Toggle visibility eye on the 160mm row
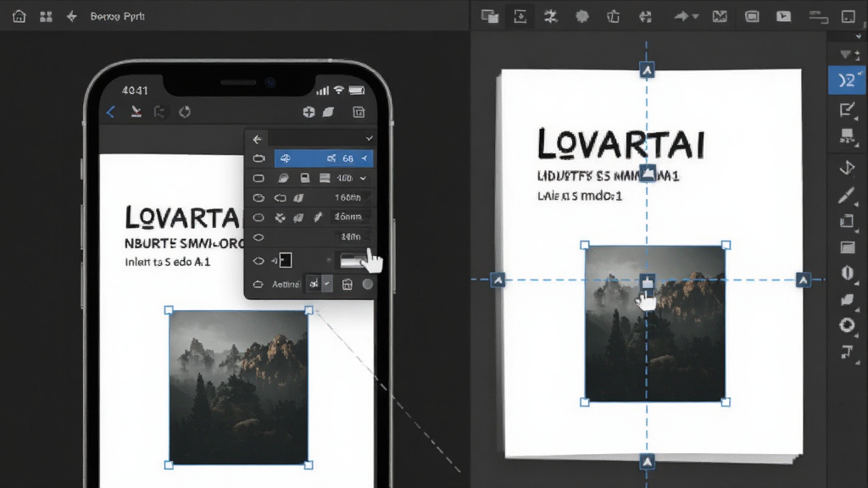This screenshot has width=868, height=488. point(259,198)
